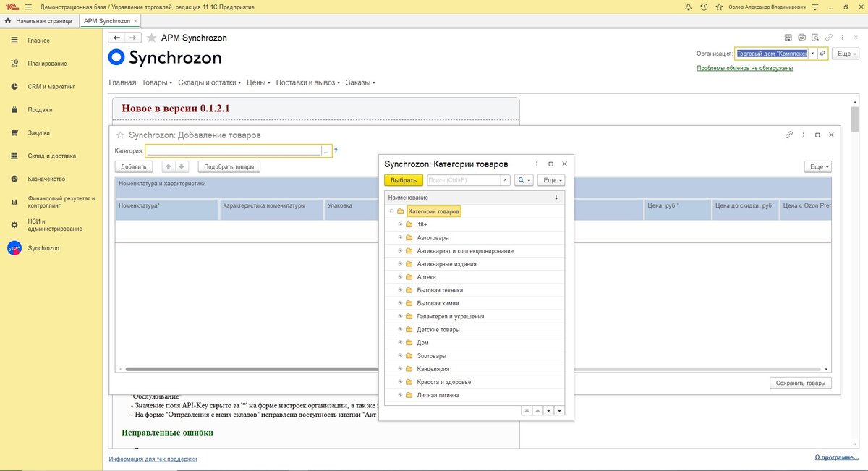
Task: Open the Организация dropdown arrow
Action: tap(812, 54)
